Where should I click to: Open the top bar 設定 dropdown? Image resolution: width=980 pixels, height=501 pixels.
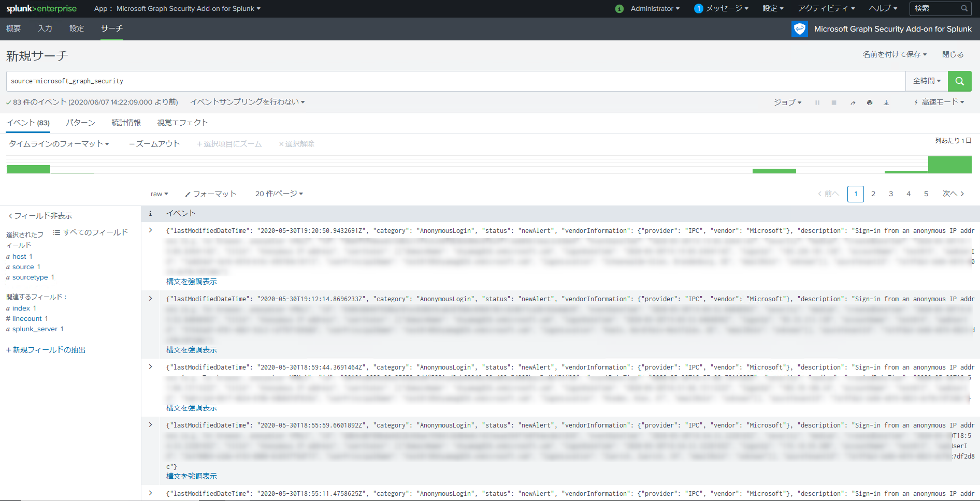pyautogui.click(x=773, y=9)
